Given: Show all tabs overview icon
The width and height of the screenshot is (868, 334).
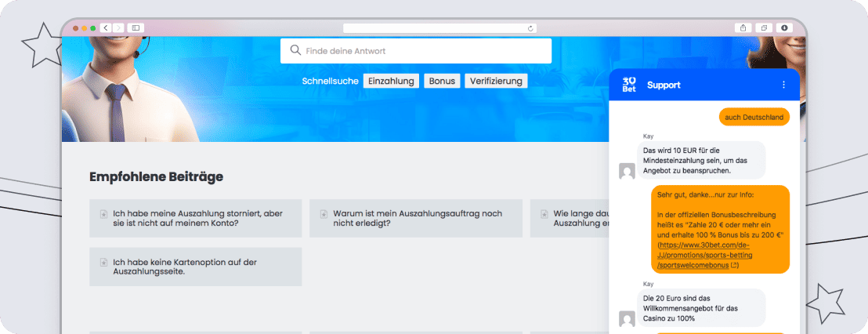Looking at the screenshot, I should [x=764, y=27].
